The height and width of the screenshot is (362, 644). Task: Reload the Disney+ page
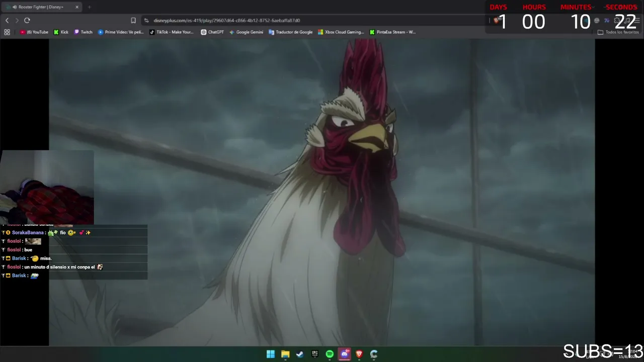tap(27, 20)
